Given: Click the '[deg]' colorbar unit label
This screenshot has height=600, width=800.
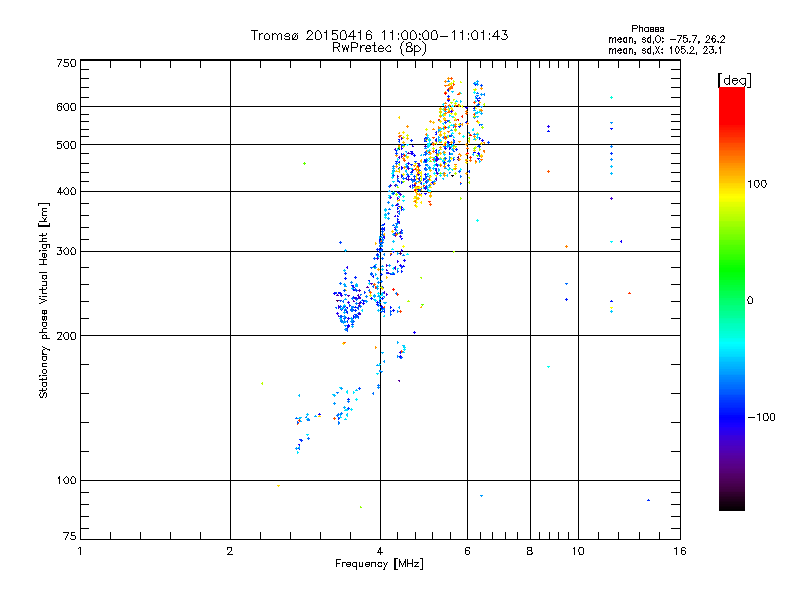Looking at the screenshot, I should point(734,80).
